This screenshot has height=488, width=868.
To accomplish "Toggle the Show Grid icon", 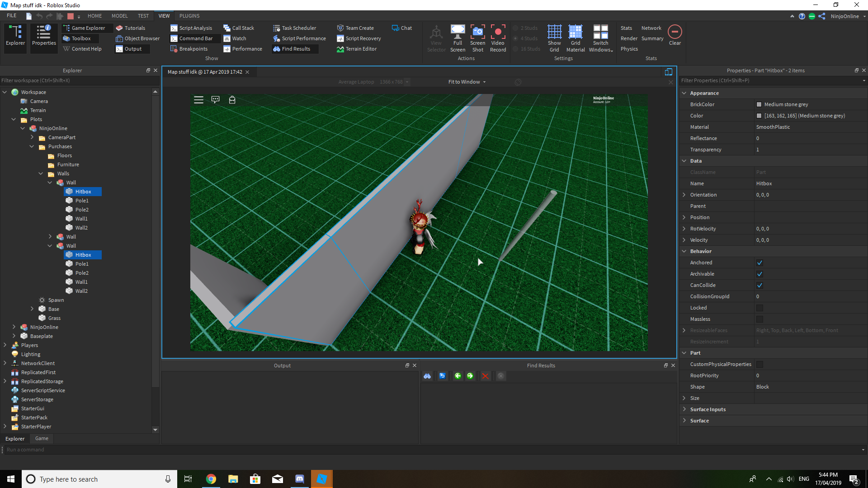I will tap(554, 32).
